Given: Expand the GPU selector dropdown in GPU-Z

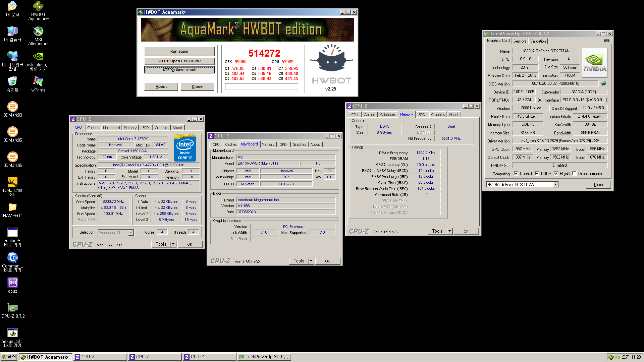Looking at the screenshot, I should coord(556,184).
